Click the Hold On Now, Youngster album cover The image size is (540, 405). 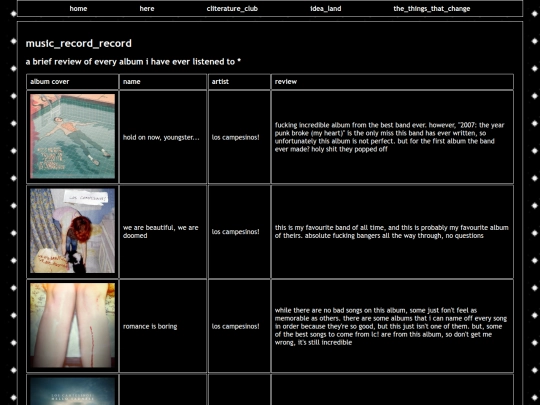click(x=72, y=136)
